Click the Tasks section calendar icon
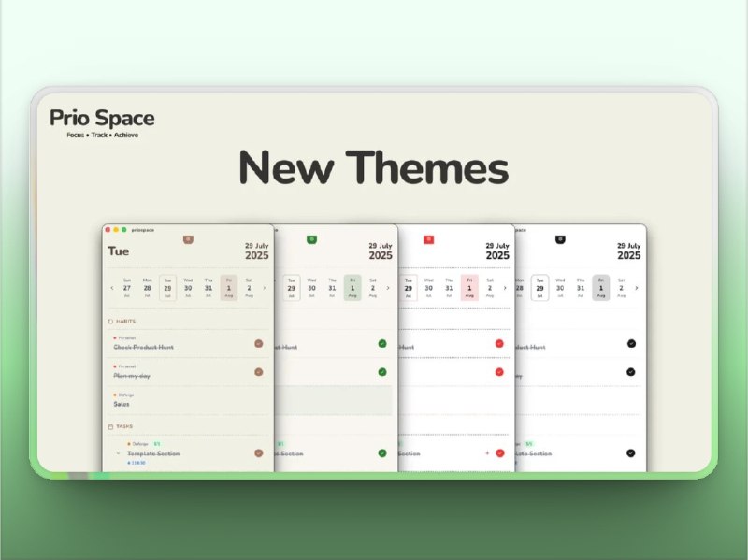The width and height of the screenshot is (748, 560). click(x=111, y=425)
